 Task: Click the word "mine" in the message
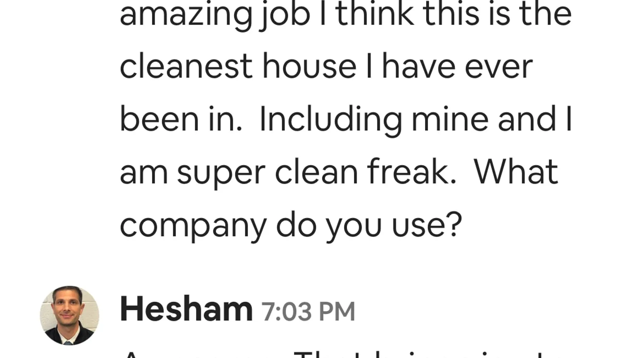pos(450,120)
